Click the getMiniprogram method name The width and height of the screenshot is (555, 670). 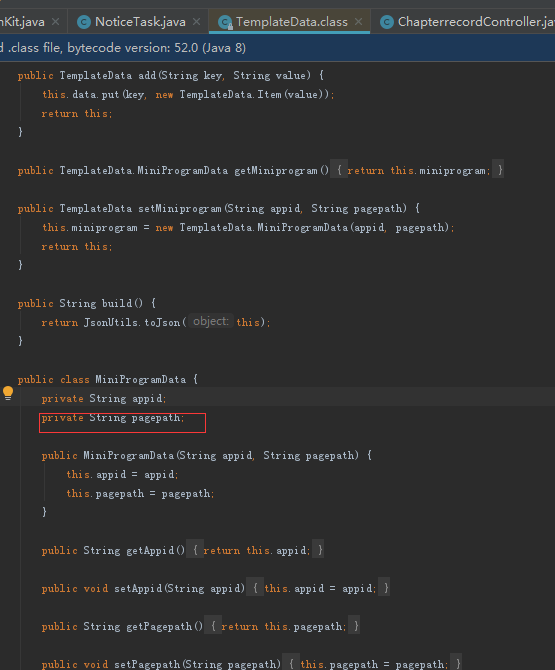(x=276, y=170)
